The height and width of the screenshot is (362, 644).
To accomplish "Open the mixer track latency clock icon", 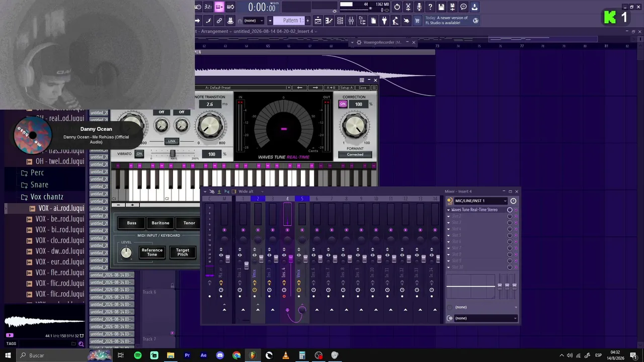I will click(513, 201).
